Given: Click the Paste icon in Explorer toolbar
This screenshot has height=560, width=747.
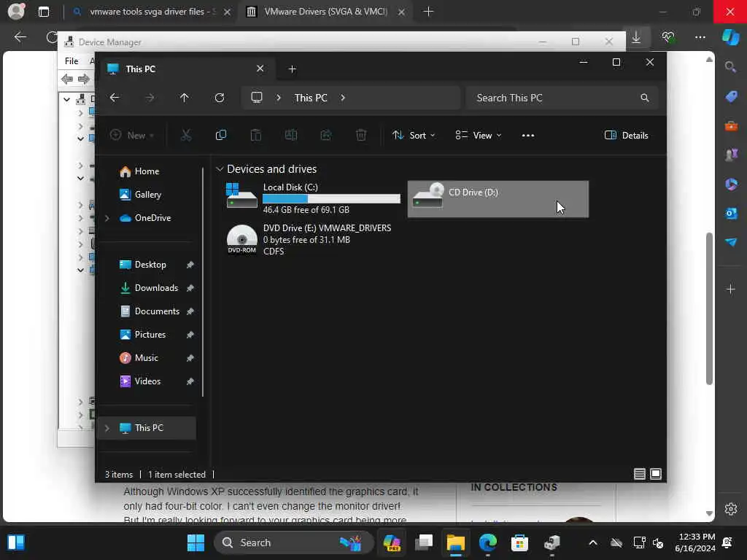Looking at the screenshot, I should [256, 135].
